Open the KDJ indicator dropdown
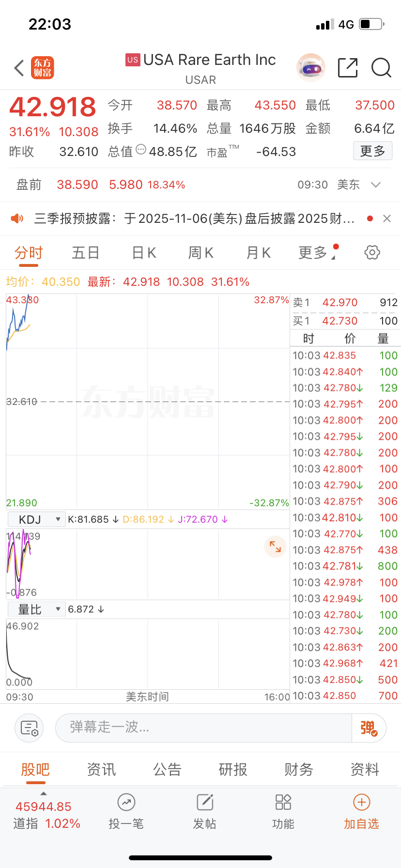The height and width of the screenshot is (868, 401). point(36,519)
